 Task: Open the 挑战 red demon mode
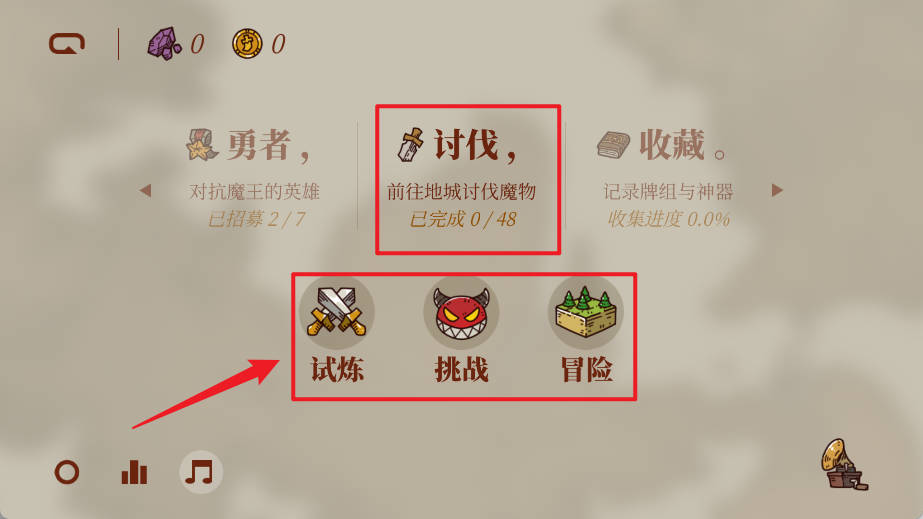(x=462, y=312)
